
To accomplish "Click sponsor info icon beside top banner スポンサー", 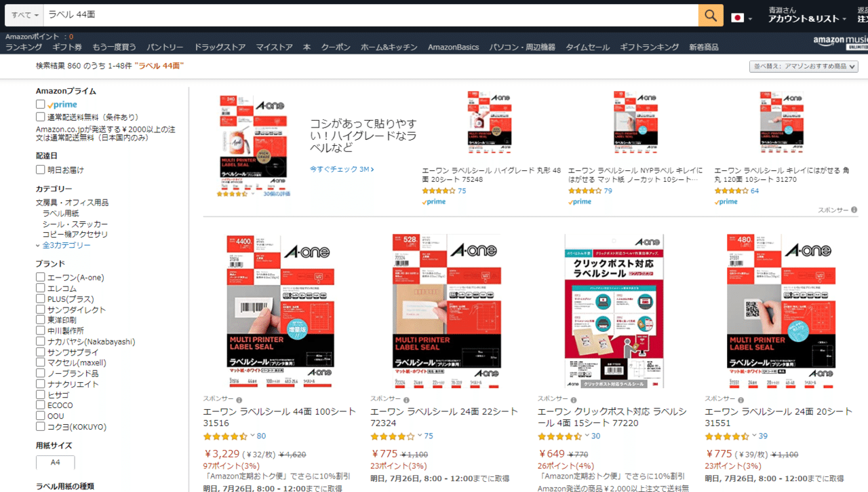I will point(854,210).
